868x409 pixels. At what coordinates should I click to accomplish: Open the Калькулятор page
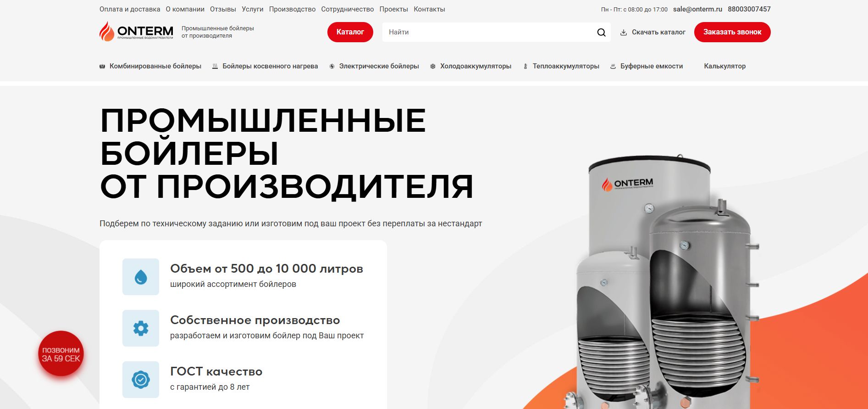[725, 66]
